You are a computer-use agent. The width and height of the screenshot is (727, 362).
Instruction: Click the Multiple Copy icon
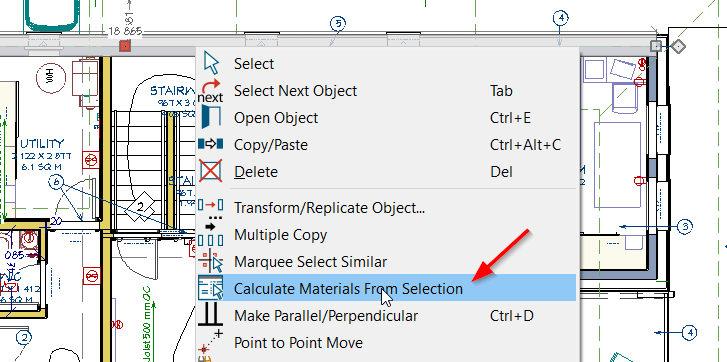(x=210, y=235)
